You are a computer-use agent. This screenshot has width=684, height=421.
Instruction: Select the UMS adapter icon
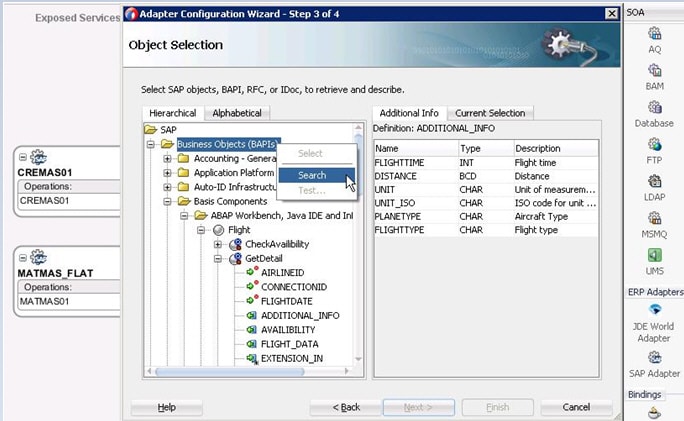654,255
